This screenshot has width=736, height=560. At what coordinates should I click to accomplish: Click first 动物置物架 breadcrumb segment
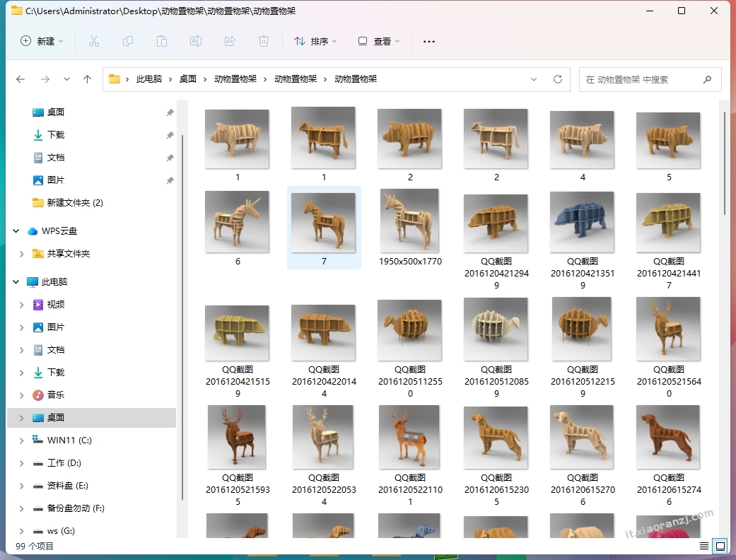235,79
